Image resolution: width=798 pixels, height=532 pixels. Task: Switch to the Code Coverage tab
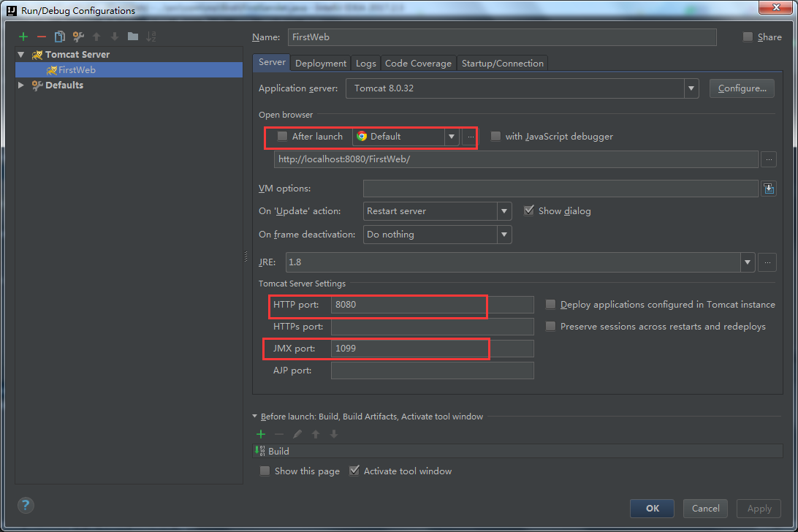(418, 63)
